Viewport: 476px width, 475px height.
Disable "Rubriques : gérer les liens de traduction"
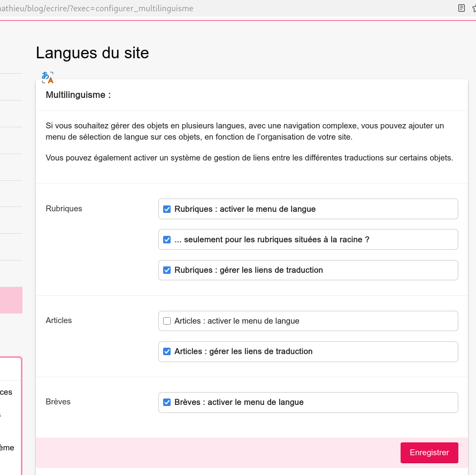(167, 270)
